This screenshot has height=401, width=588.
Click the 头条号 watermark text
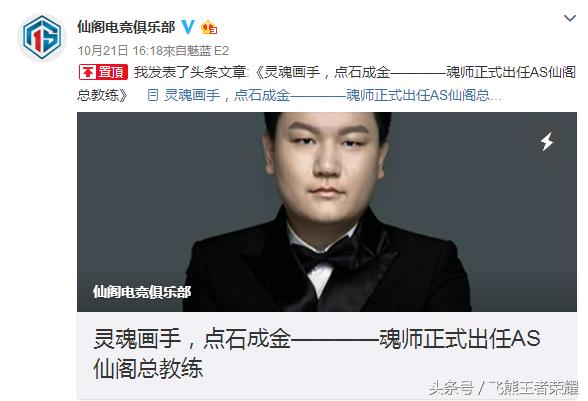pyautogui.click(x=451, y=388)
